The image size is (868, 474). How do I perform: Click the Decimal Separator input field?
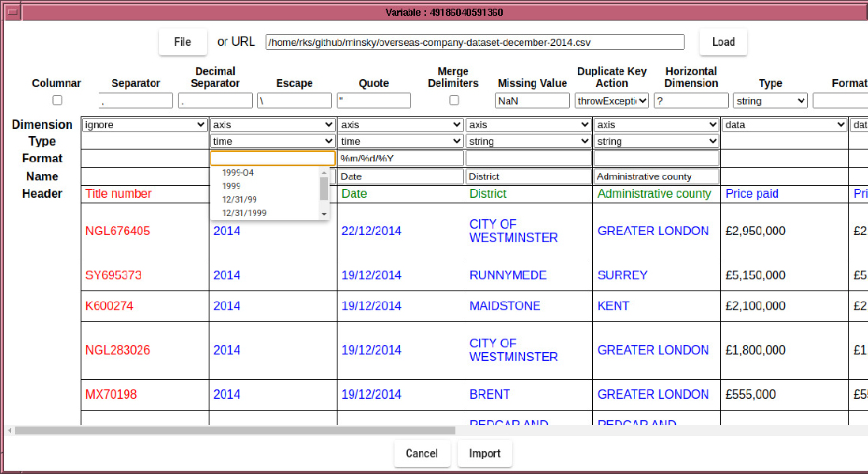click(215, 101)
